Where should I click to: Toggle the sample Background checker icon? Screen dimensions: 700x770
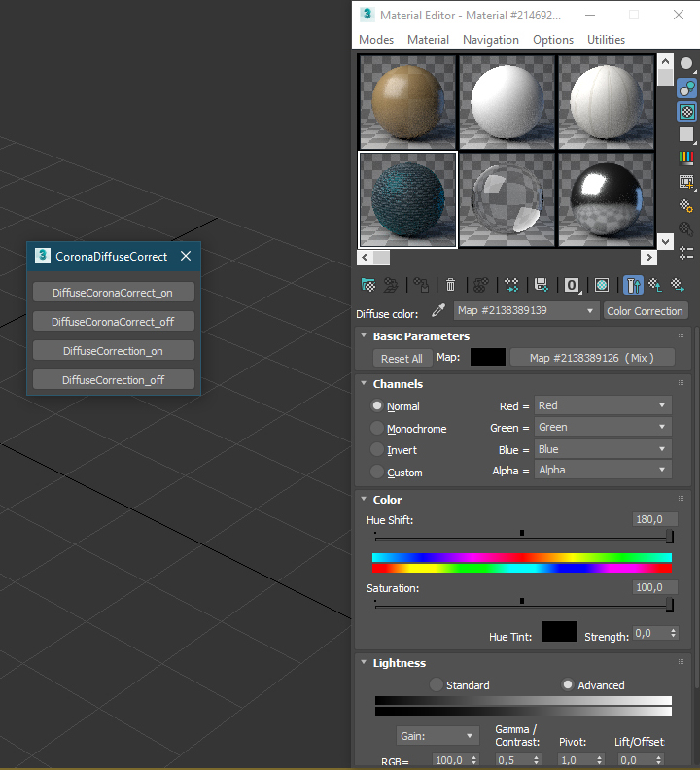(x=686, y=112)
